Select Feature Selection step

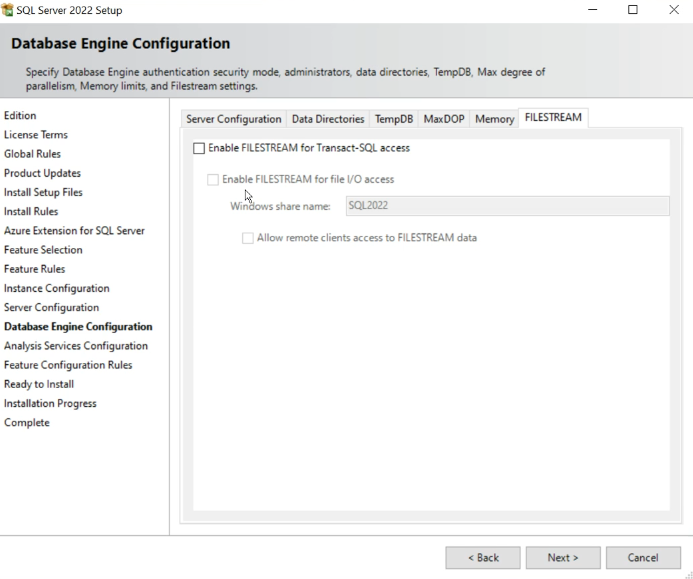pos(43,250)
